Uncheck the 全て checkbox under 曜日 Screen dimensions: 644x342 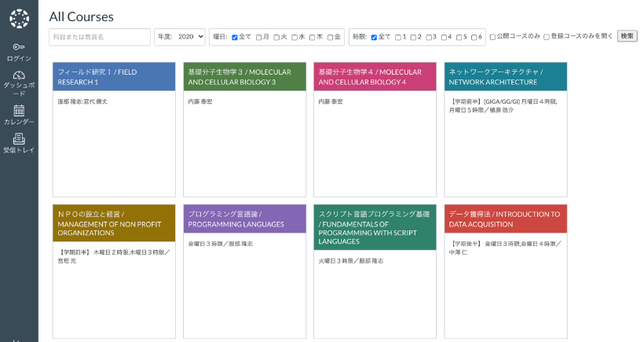(x=234, y=37)
